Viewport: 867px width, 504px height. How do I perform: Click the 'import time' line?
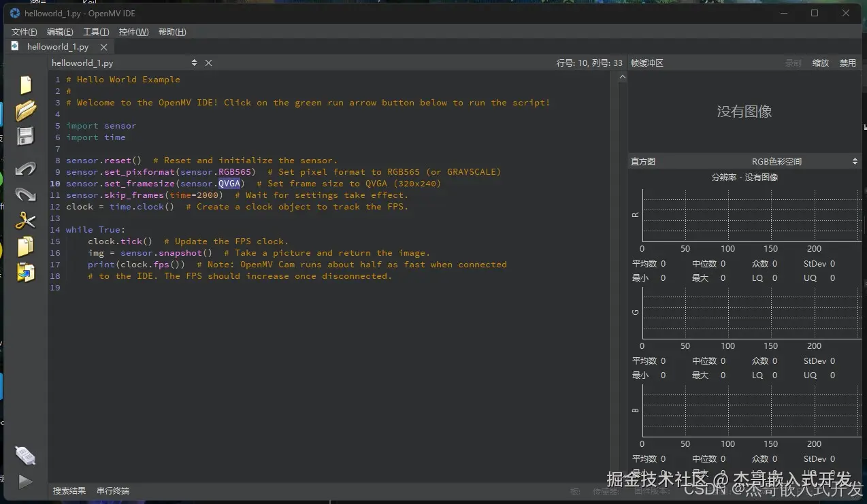coord(96,137)
